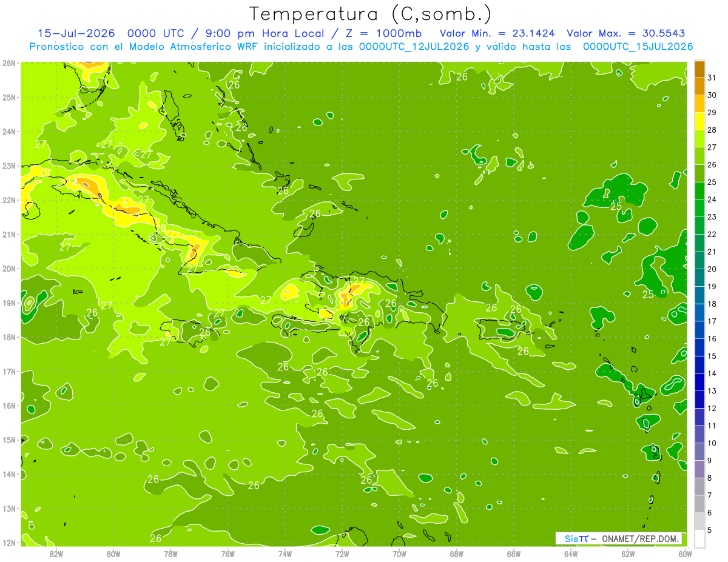Click the 72W longitude axis label
This screenshot has height=562, width=728.
point(342,554)
